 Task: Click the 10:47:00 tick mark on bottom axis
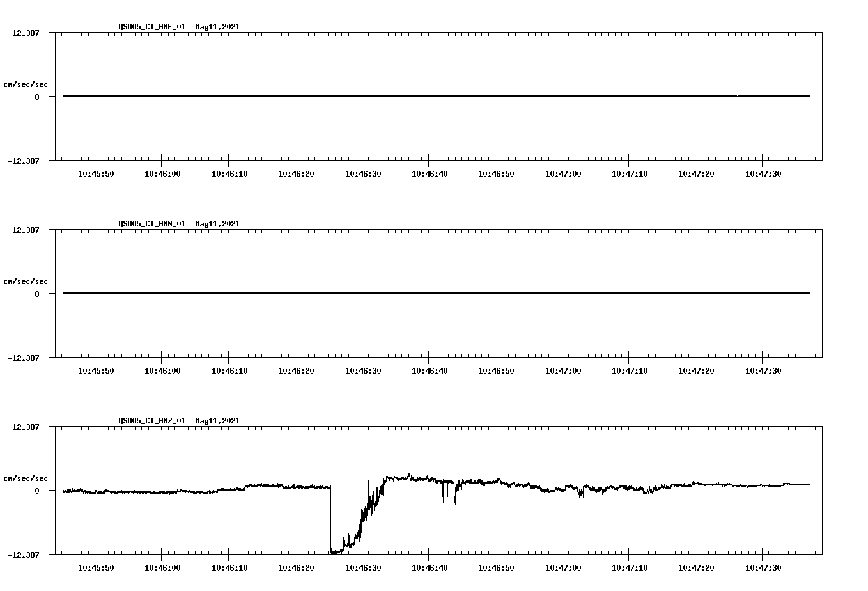tap(562, 558)
